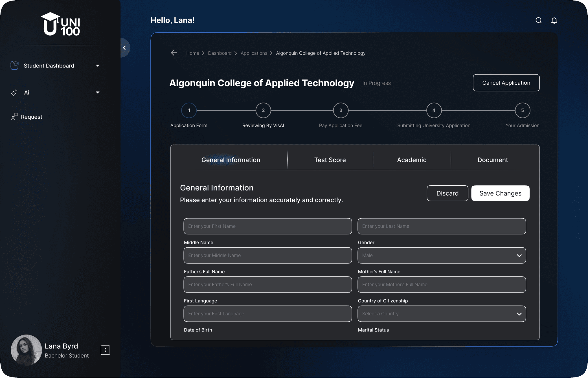
Task: Click 'Algonquin College of Applied Technology' breadcrumb text
Action: pos(321,53)
